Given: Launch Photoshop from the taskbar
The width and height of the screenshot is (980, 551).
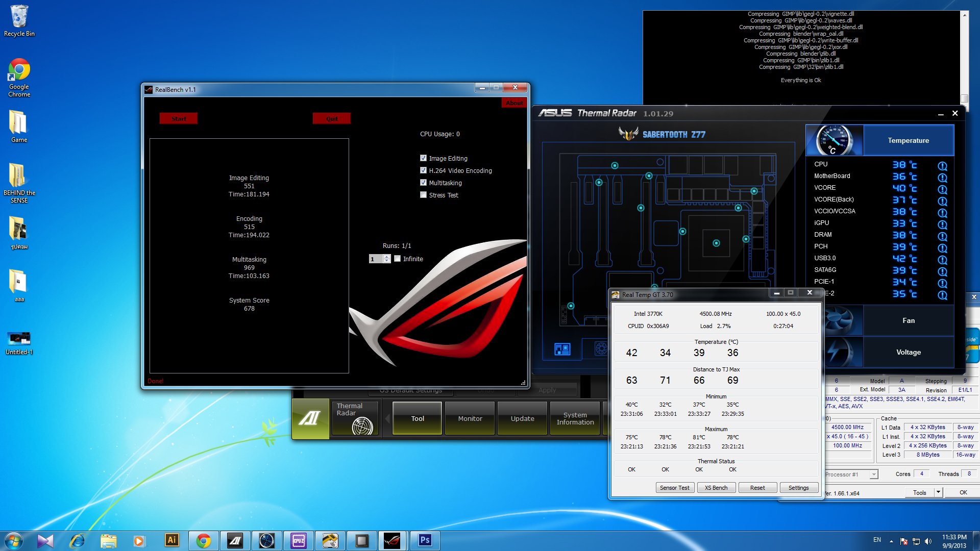Looking at the screenshot, I should point(425,541).
